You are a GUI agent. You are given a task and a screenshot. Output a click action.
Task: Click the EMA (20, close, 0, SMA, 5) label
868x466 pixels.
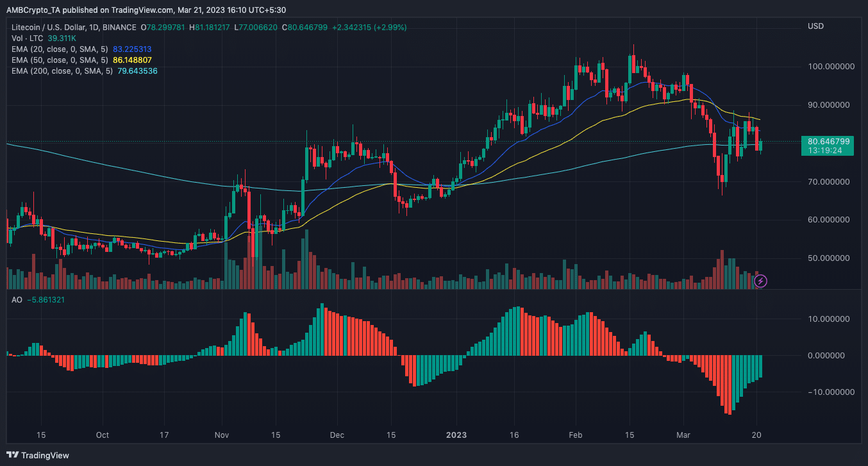(x=61, y=49)
